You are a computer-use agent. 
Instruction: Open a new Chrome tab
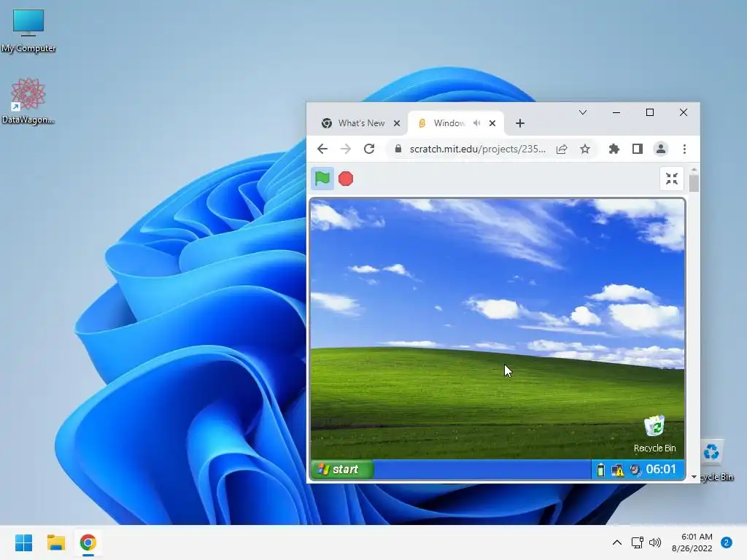point(519,123)
